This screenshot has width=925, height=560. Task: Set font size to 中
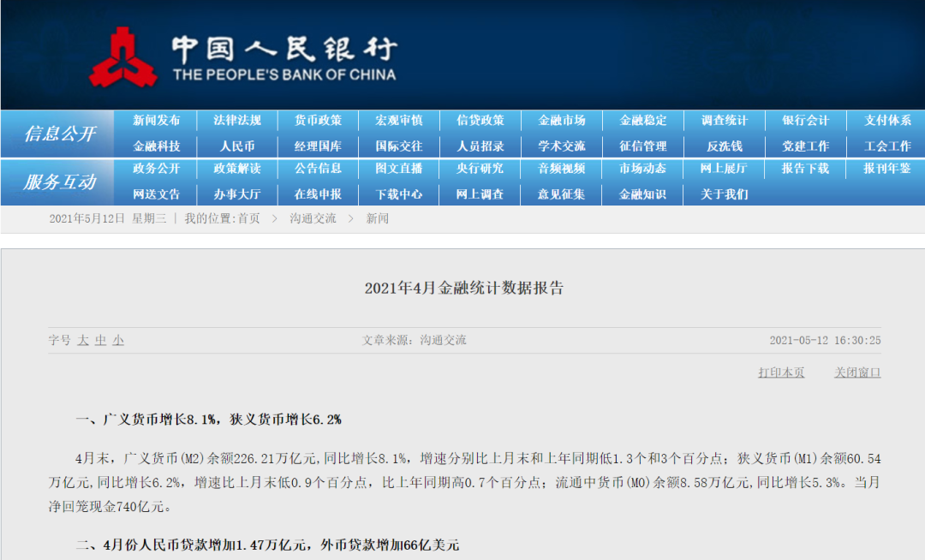pos(101,340)
